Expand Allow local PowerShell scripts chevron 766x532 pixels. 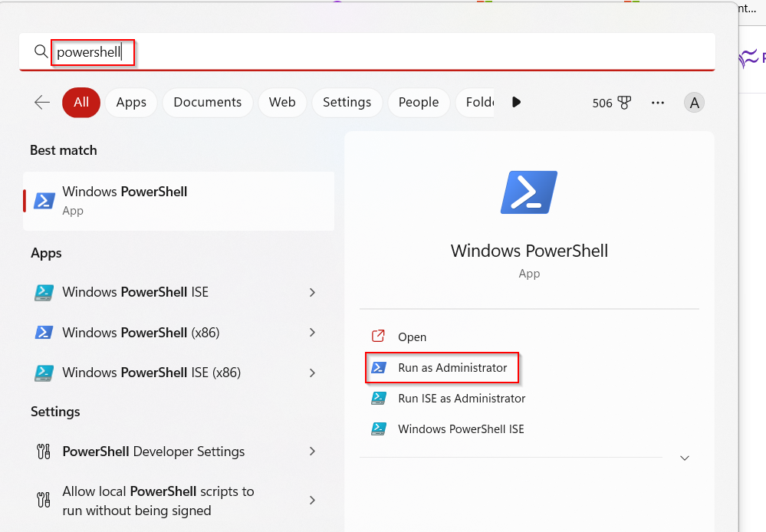click(312, 501)
